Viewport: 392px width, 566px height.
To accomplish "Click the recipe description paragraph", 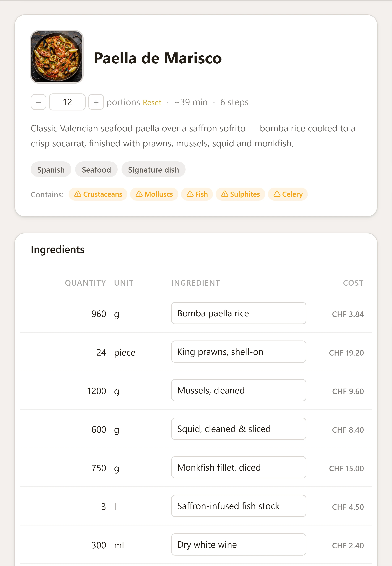I will [193, 136].
